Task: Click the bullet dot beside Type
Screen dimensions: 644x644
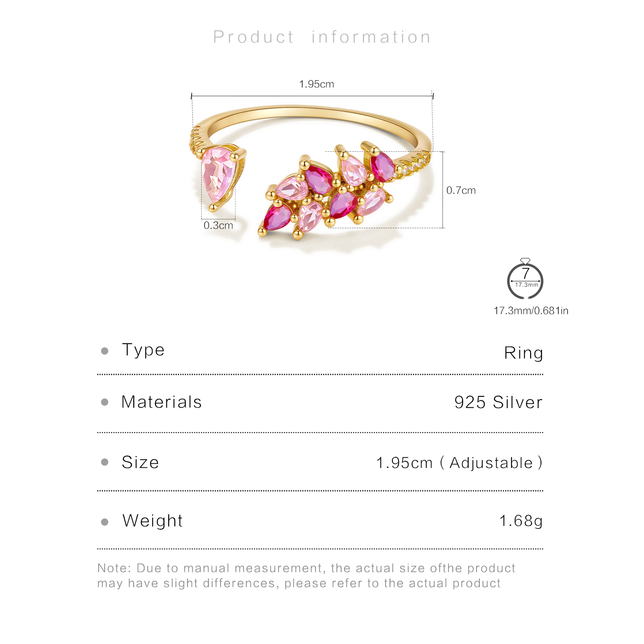Action: pos(105,351)
